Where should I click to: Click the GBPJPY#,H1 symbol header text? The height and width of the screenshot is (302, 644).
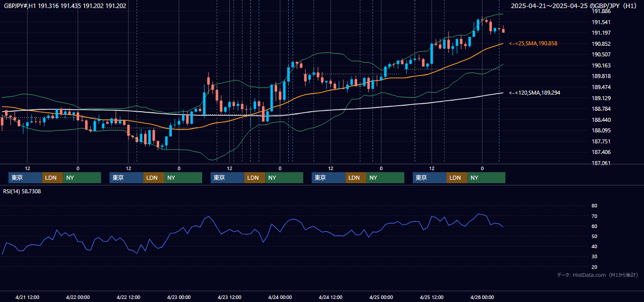(x=65, y=6)
